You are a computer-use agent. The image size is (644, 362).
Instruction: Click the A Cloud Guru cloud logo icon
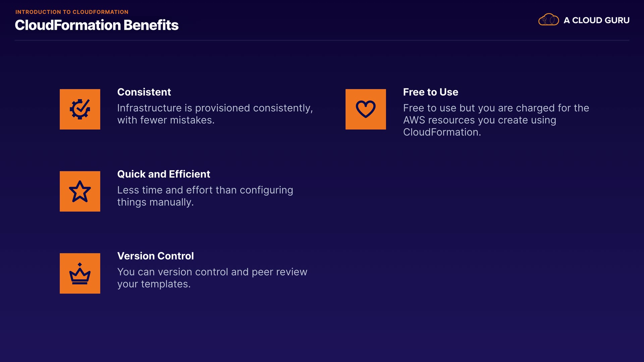[x=548, y=20]
